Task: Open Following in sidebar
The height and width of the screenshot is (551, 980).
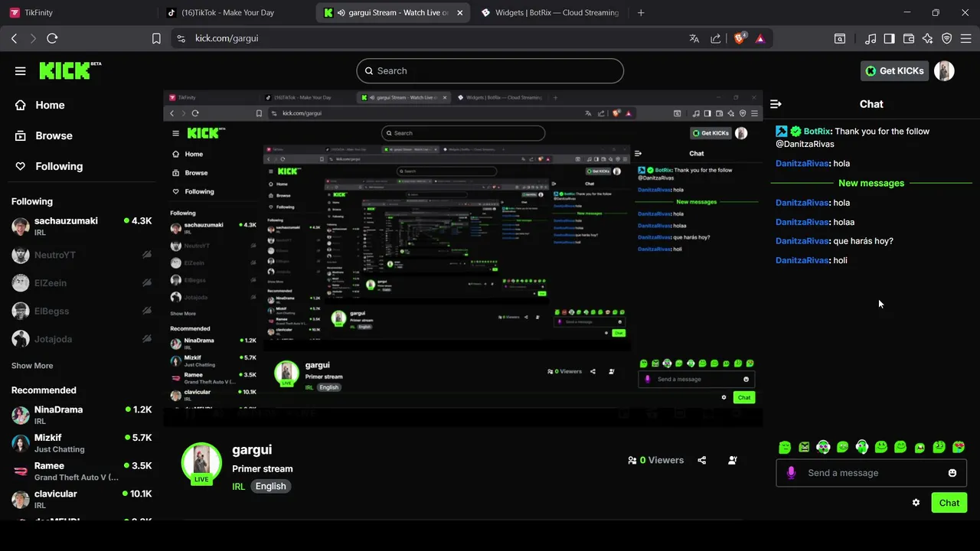Action: 59,166
